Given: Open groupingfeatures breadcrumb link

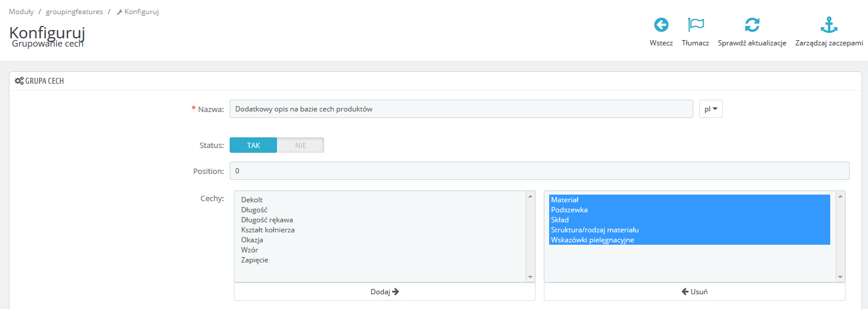Looking at the screenshot, I should [x=74, y=12].
